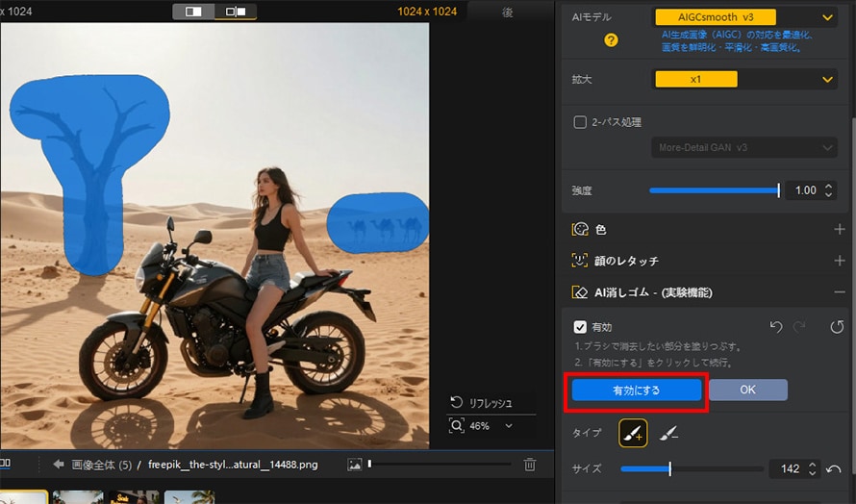This screenshot has height=504, width=856.
Task: Open the 拡大 x1 scale dropdown
Action: click(x=744, y=79)
